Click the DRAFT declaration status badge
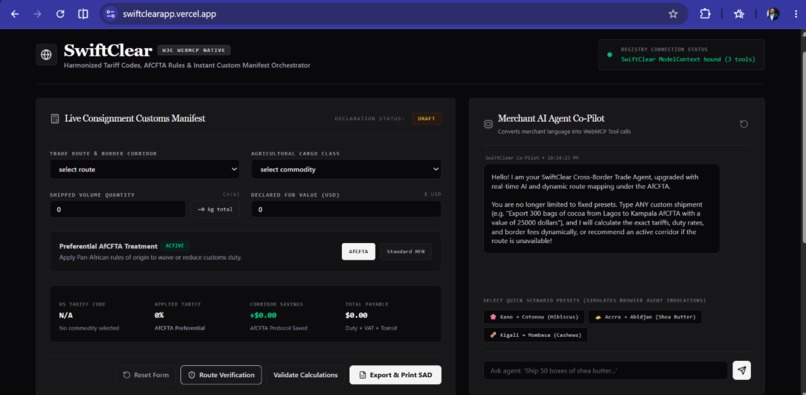The height and width of the screenshot is (395, 806). (x=426, y=119)
